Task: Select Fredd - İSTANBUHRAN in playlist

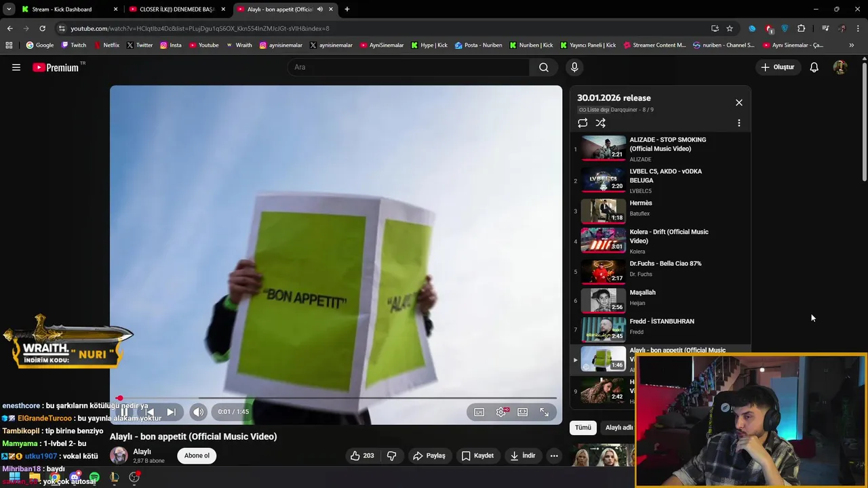Action: tap(660, 329)
